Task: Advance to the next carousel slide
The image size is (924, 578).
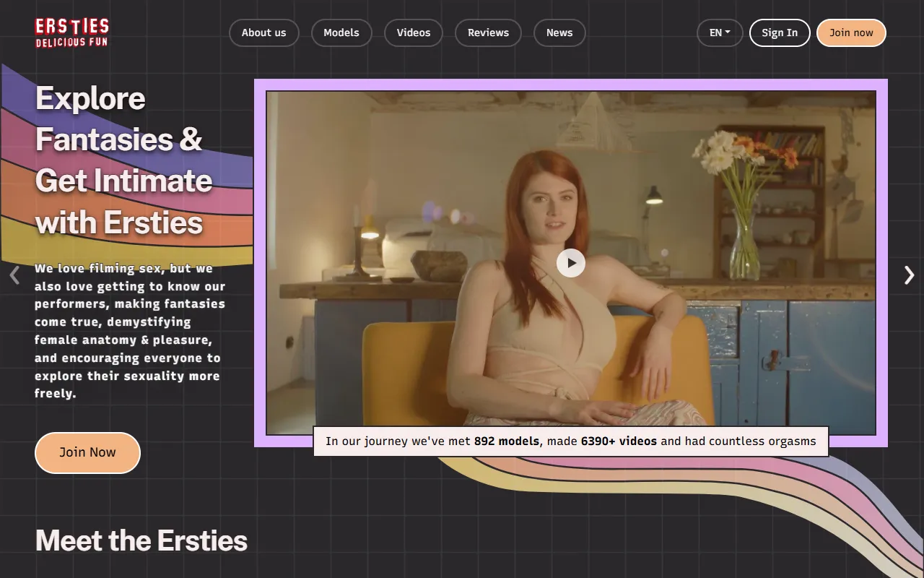Action: (910, 275)
